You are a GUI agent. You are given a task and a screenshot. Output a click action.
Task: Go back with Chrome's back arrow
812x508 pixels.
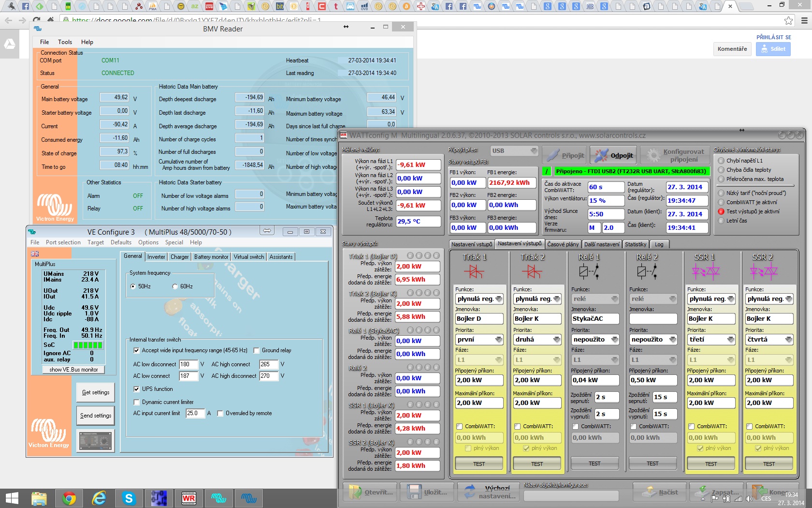pyautogui.click(x=8, y=20)
